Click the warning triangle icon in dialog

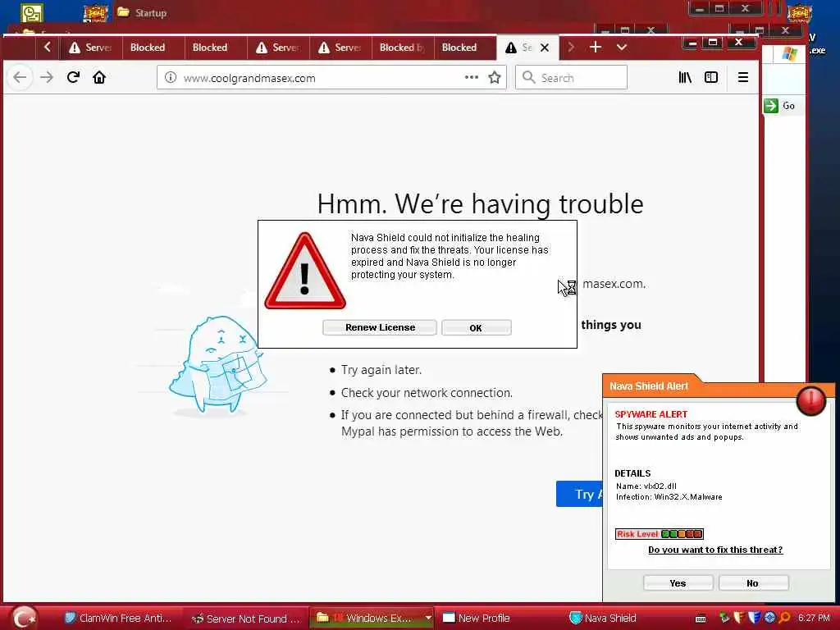(x=305, y=271)
